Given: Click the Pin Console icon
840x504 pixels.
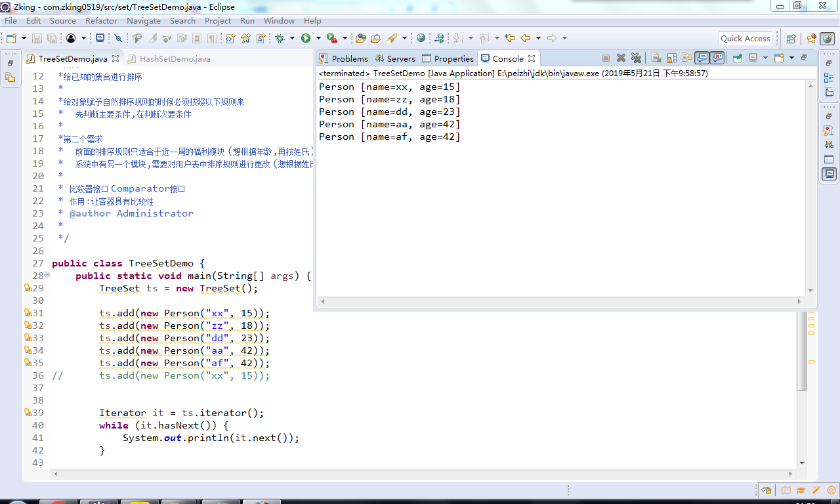Looking at the screenshot, I should [x=737, y=58].
